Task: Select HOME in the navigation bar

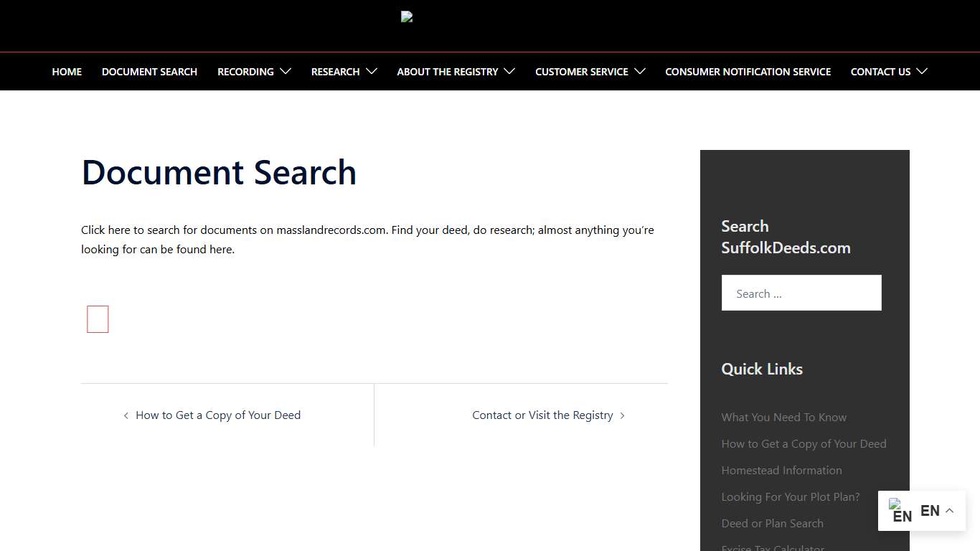Action: [67, 71]
